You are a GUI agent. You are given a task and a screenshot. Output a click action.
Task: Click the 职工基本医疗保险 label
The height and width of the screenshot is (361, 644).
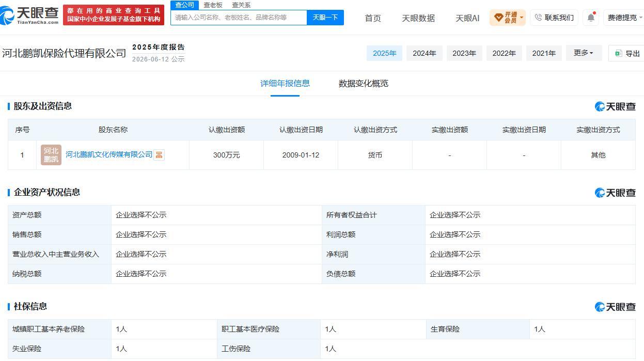tap(250, 329)
